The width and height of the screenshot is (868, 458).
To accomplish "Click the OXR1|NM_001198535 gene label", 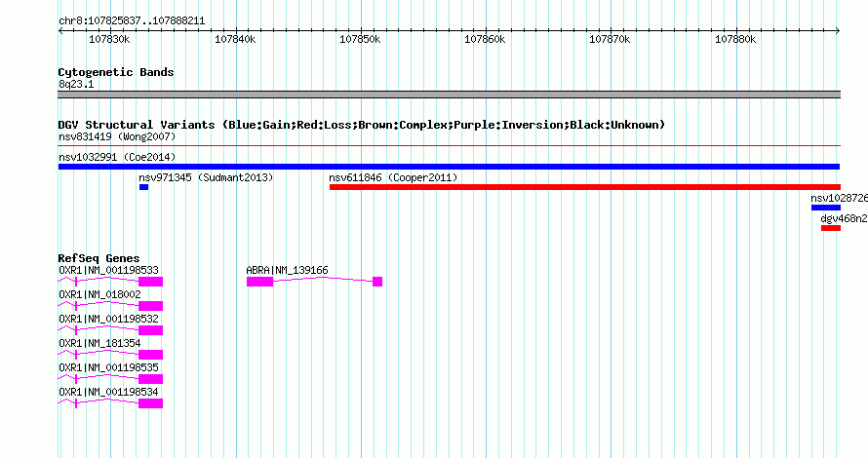I will 108,367.
